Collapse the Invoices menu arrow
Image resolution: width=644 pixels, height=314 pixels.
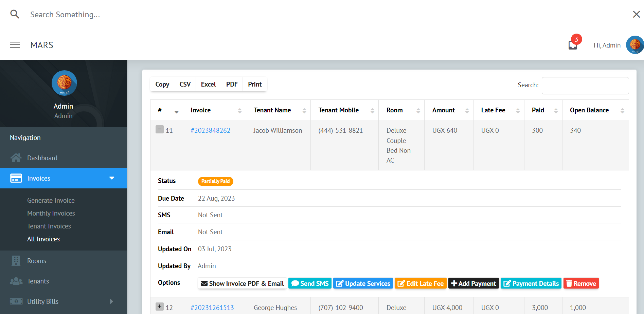pos(112,178)
